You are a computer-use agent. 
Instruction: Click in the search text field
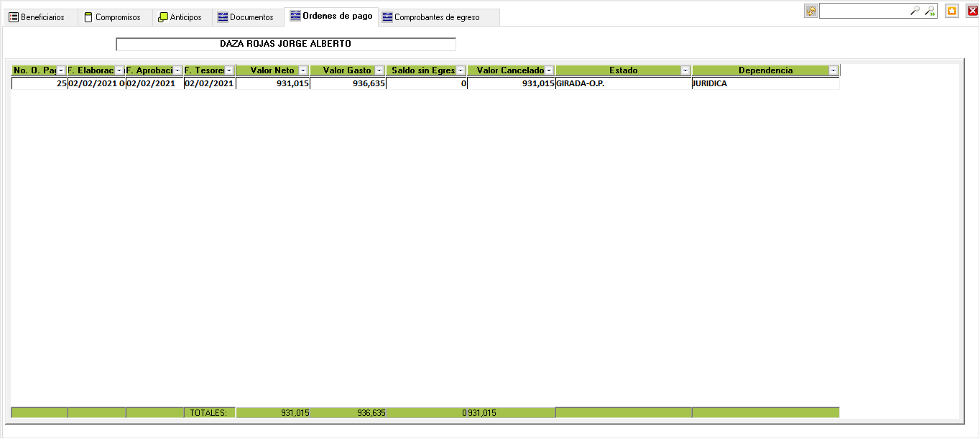click(x=864, y=11)
